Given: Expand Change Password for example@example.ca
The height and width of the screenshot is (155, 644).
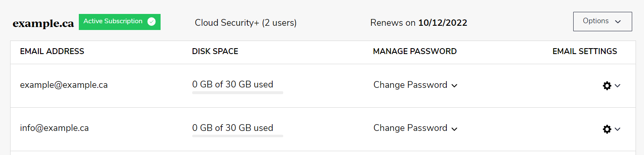Looking at the screenshot, I should coord(415,85).
